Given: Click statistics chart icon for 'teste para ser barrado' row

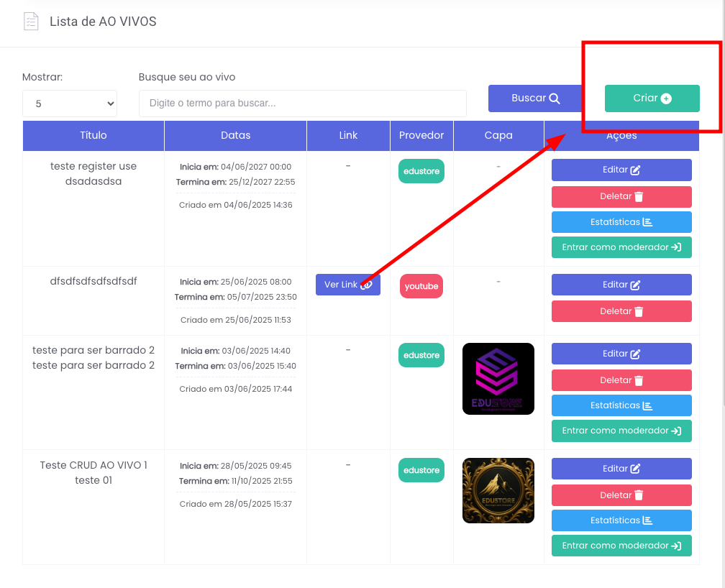Looking at the screenshot, I should pos(647,405).
